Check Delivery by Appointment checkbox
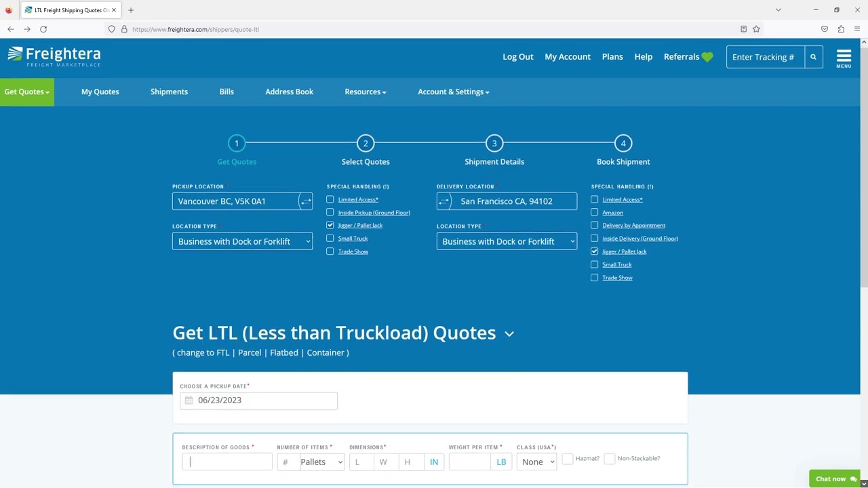Image resolution: width=868 pixels, height=488 pixels. [x=595, y=225]
